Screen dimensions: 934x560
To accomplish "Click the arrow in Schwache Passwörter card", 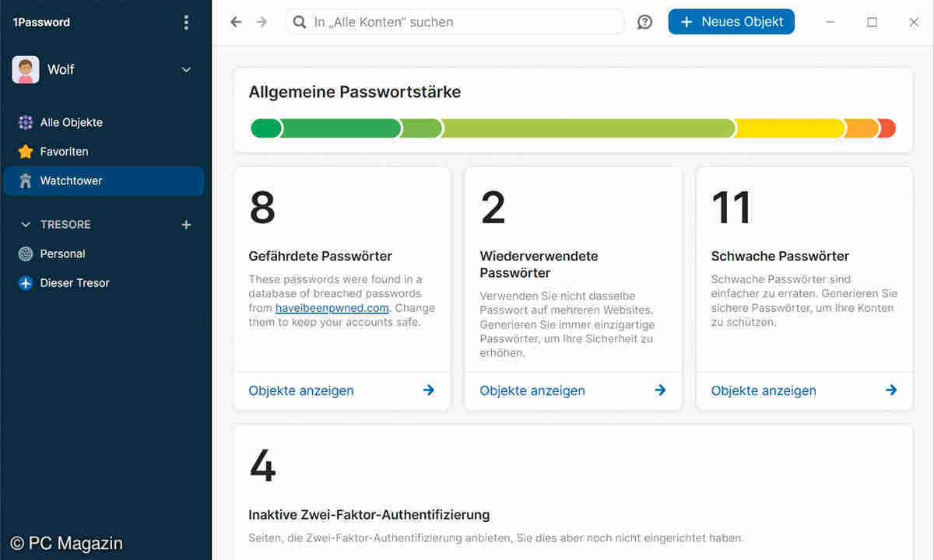I will 891,390.
